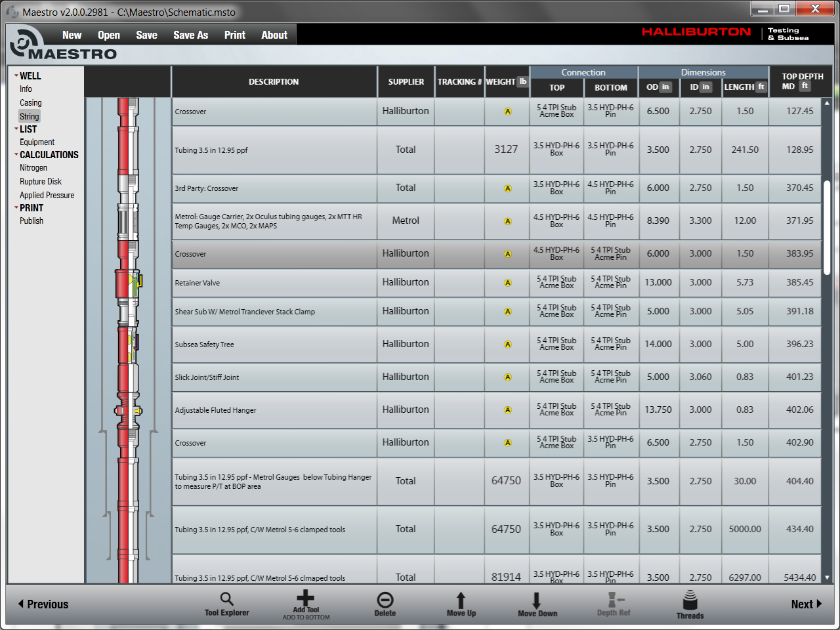Toggle the Length unit ft badge
Screen dimensions: 840x630
[x=761, y=87]
